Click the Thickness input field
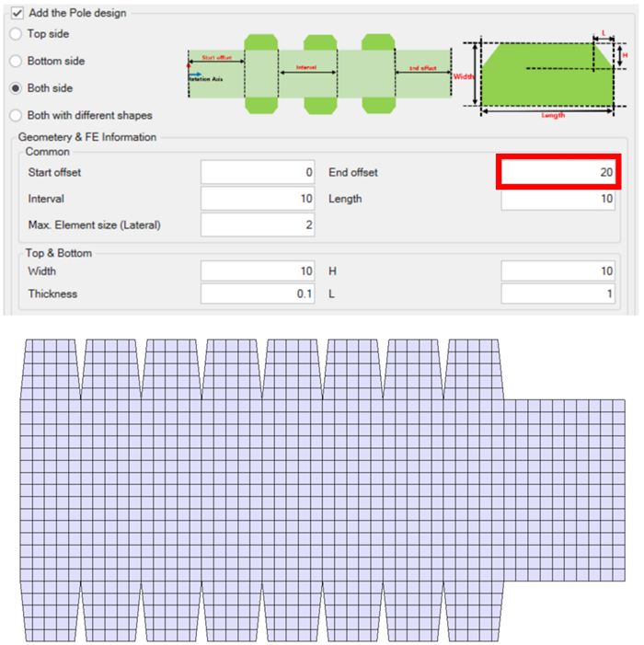Viewport: 644px width, 645px height. click(x=258, y=294)
